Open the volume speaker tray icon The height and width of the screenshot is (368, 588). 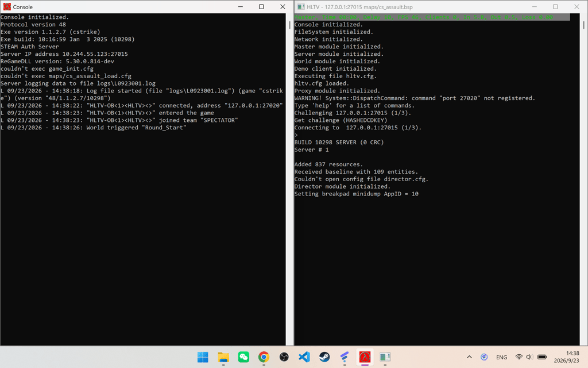click(529, 357)
